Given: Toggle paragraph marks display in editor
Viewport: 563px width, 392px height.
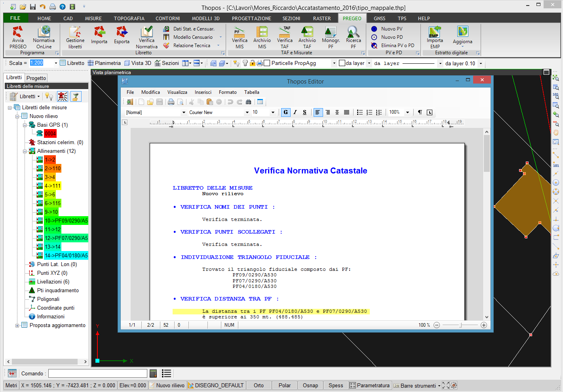Looking at the screenshot, I should tap(420, 112).
